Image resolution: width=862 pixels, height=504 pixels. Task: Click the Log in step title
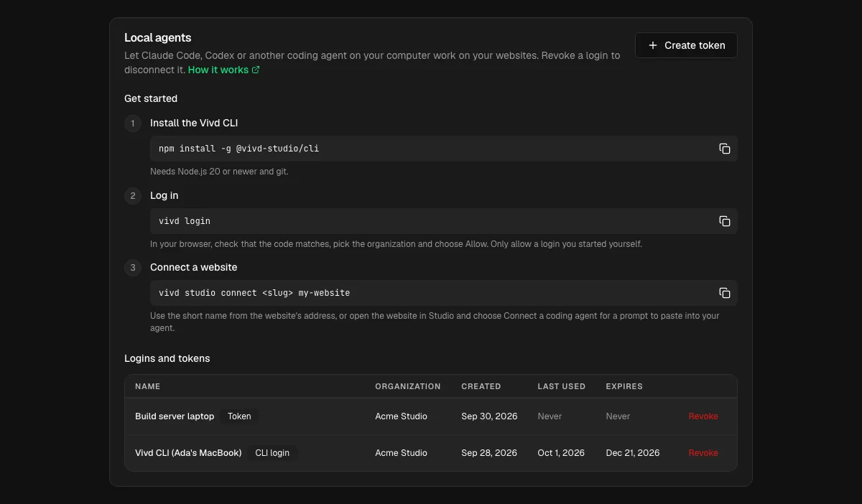164,195
